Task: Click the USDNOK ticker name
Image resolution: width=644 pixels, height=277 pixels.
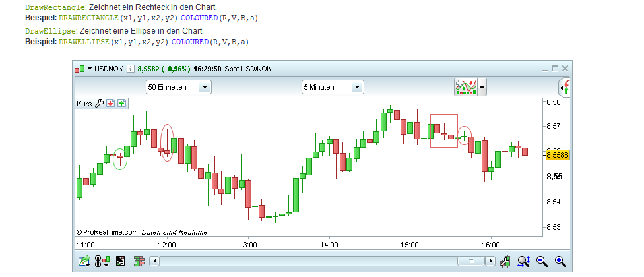Action: click(109, 69)
